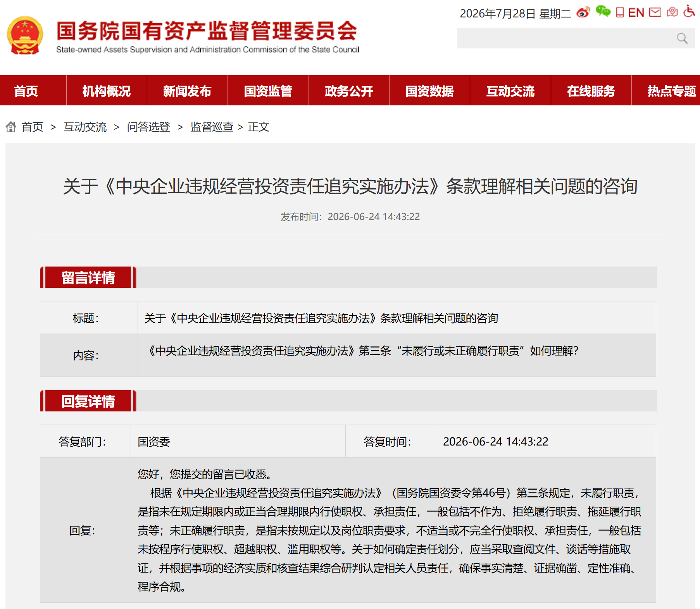
Task: Switch to the EN English site
Action: (636, 13)
